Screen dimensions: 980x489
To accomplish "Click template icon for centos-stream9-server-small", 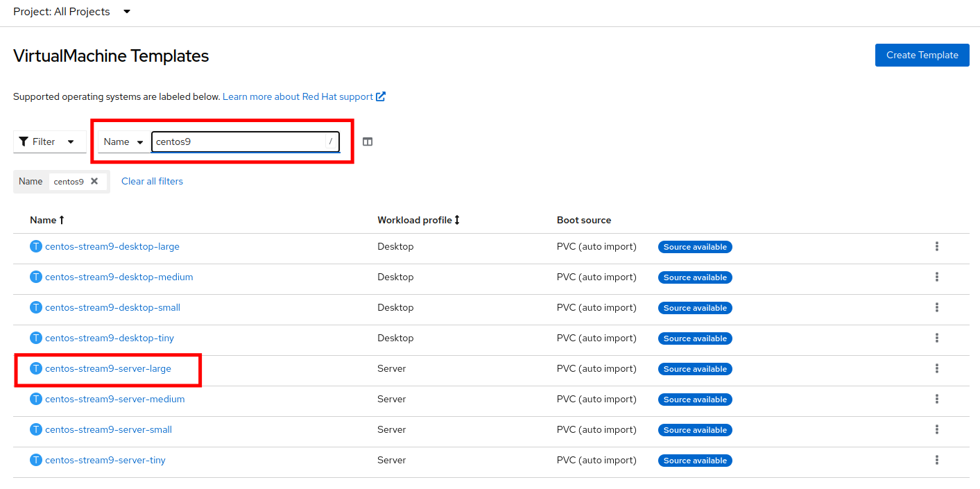I will point(36,429).
